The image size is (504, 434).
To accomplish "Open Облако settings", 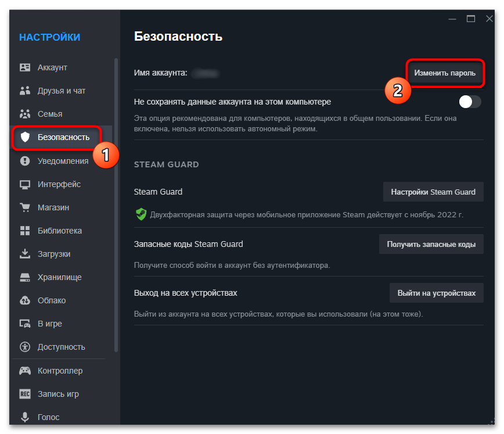I will click(x=61, y=300).
